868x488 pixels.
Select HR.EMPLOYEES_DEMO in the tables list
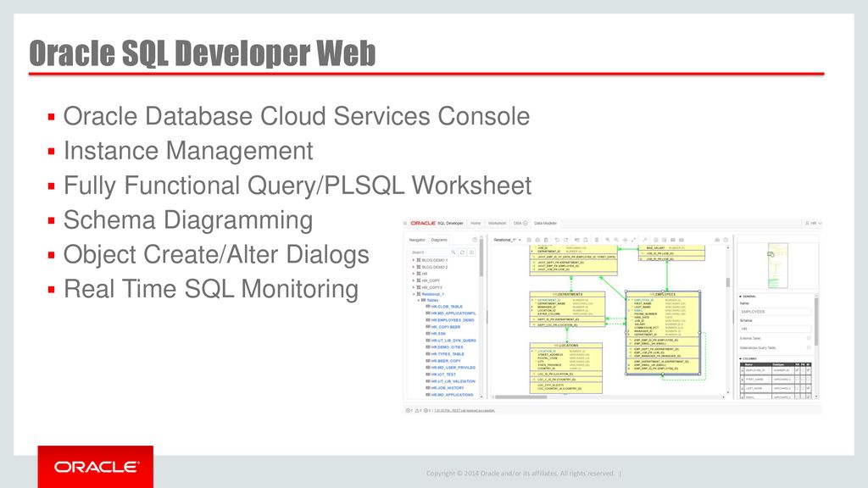453,319
